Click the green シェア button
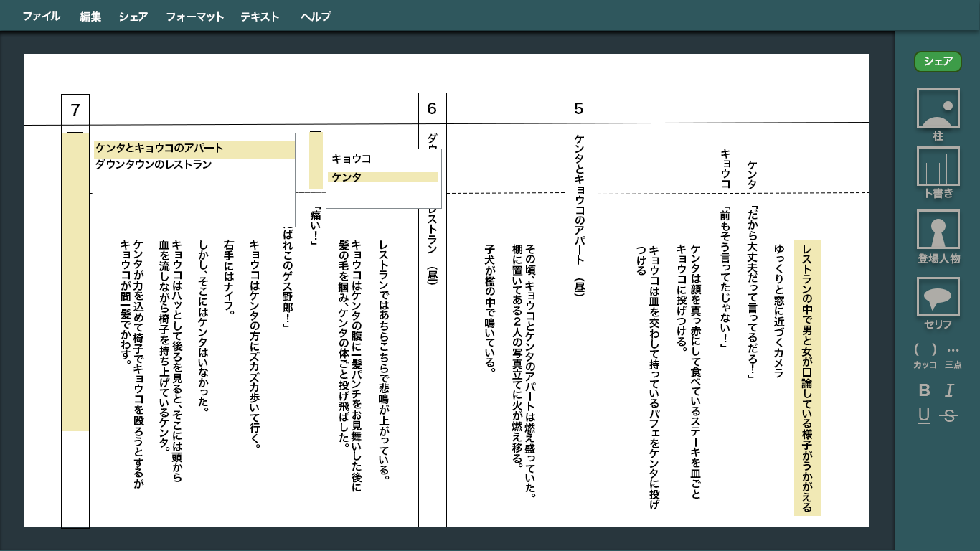Viewport: 980px width, 551px height. pyautogui.click(x=938, y=62)
